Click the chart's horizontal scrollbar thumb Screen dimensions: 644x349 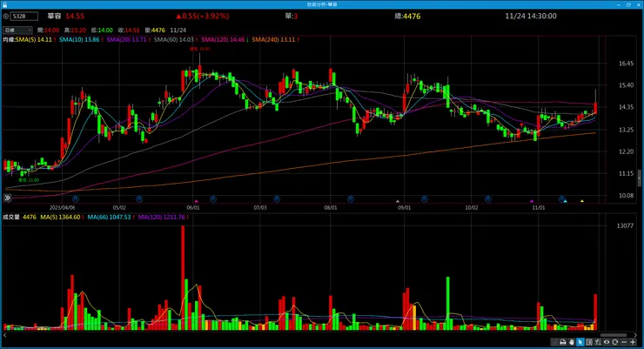tap(614, 335)
